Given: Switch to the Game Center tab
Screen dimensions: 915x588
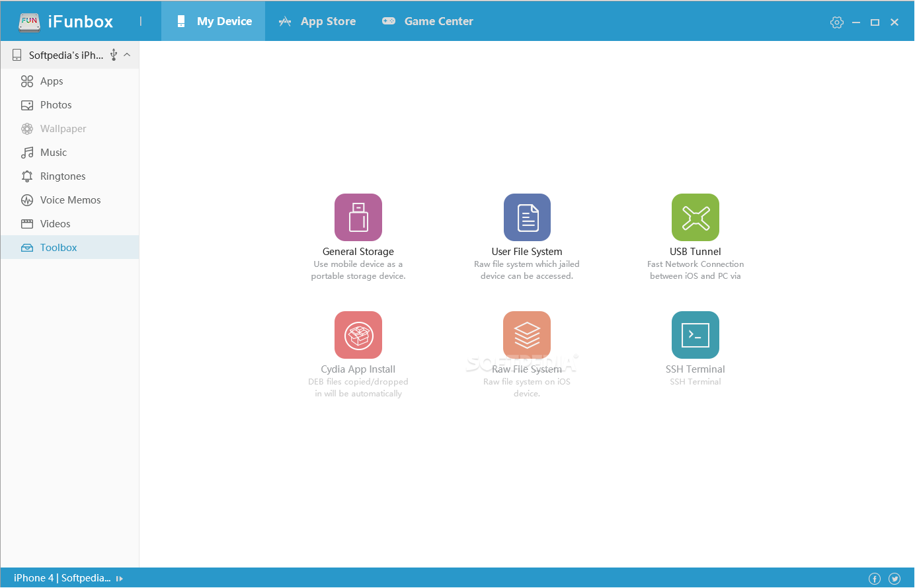Looking at the screenshot, I should (x=428, y=21).
